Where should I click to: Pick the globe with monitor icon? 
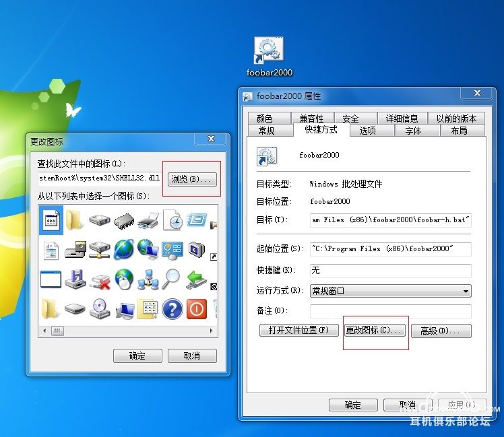[148, 249]
